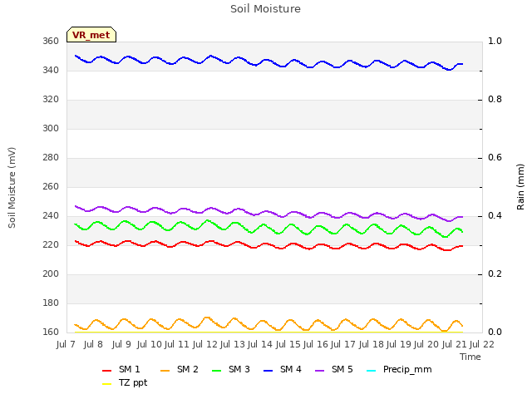Click the Jul 15 tick label

pyautogui.click(x=288, y=344)
